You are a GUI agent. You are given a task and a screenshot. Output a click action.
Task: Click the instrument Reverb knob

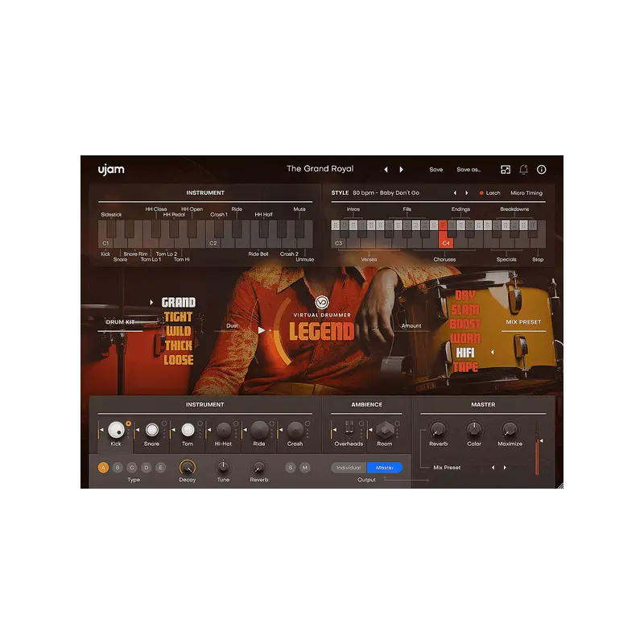pos(259,468)
